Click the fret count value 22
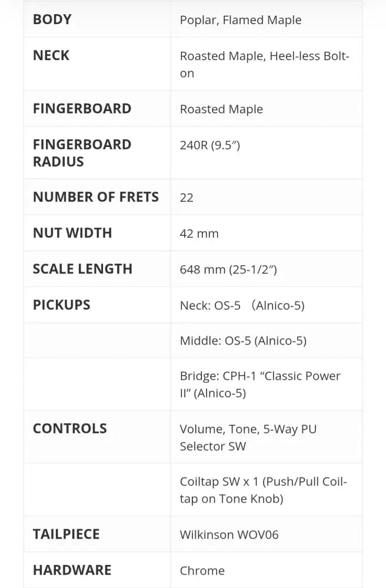386x588 pixels. click(187, 198)
